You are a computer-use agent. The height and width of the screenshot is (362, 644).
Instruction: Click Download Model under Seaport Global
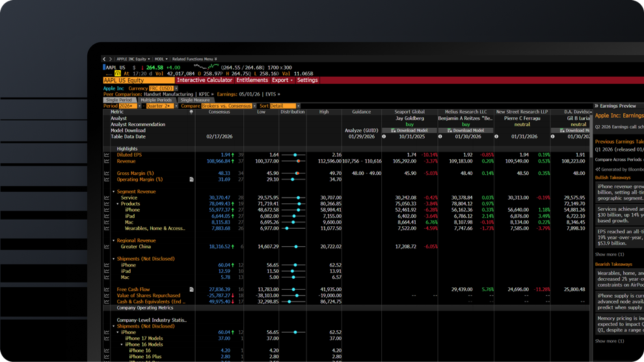click(409, 131)
